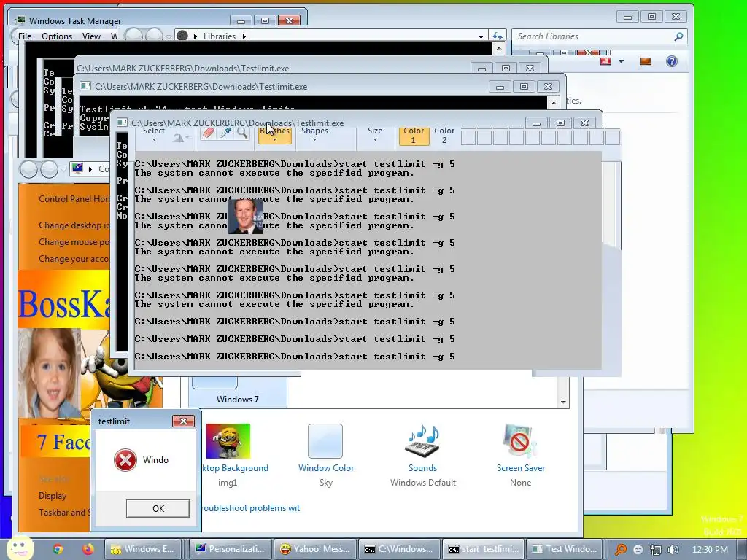747x560 pixels.
Task: Open the Size dropdown in Paint
Action: (x=375, y=135)
